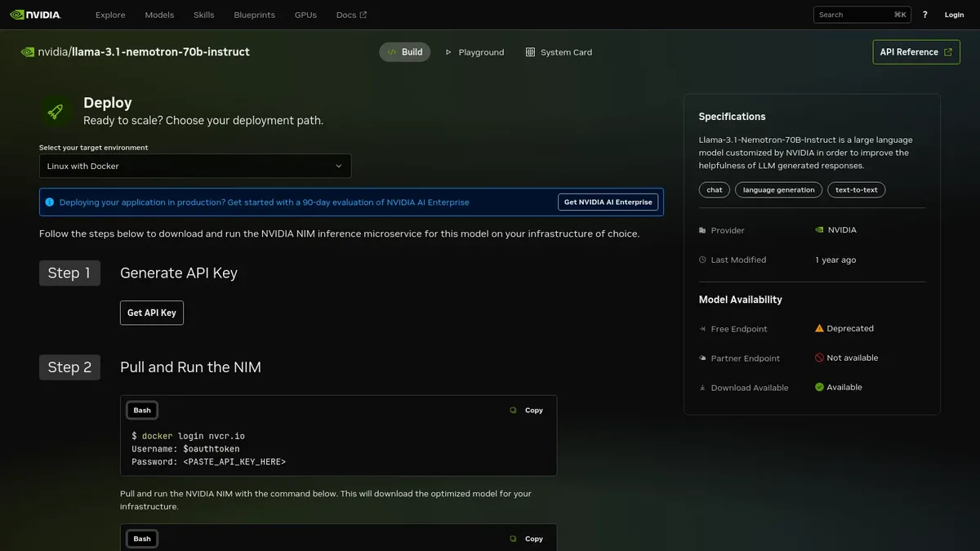
Task: Click the Search input field
Action: coord(862,15)
